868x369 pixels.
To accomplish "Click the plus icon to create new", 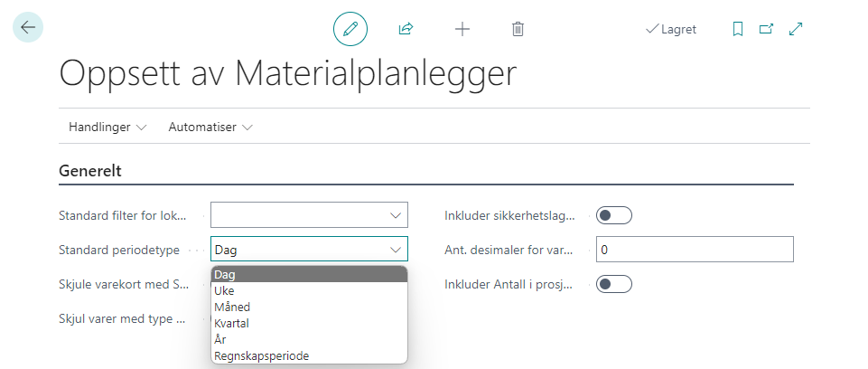I will [462, 29].
